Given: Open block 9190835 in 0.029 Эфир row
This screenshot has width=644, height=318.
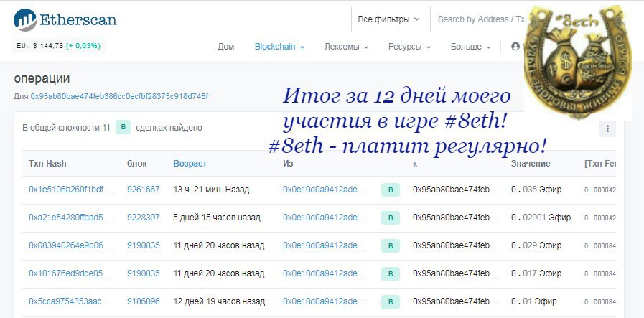Looking at the screenshot, I should [x=144, y=245].
